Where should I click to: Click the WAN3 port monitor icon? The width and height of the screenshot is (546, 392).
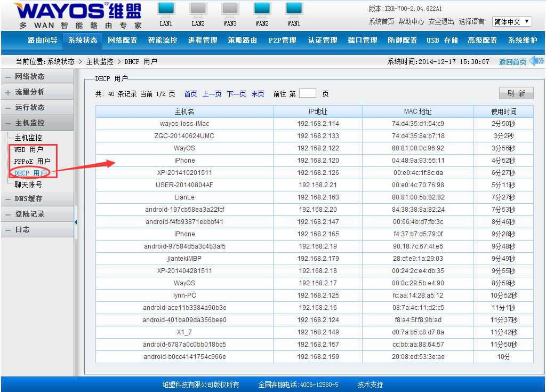point(230,11)
